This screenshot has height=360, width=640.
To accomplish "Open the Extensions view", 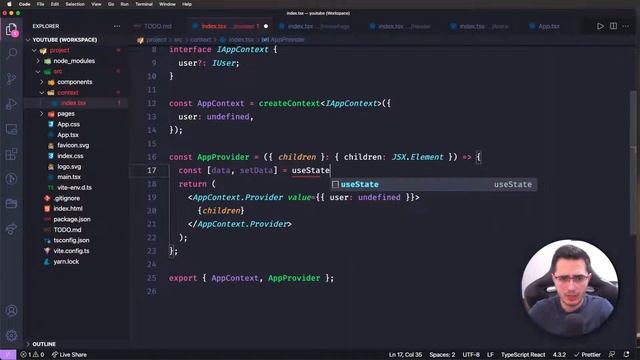I will (11, 154).
